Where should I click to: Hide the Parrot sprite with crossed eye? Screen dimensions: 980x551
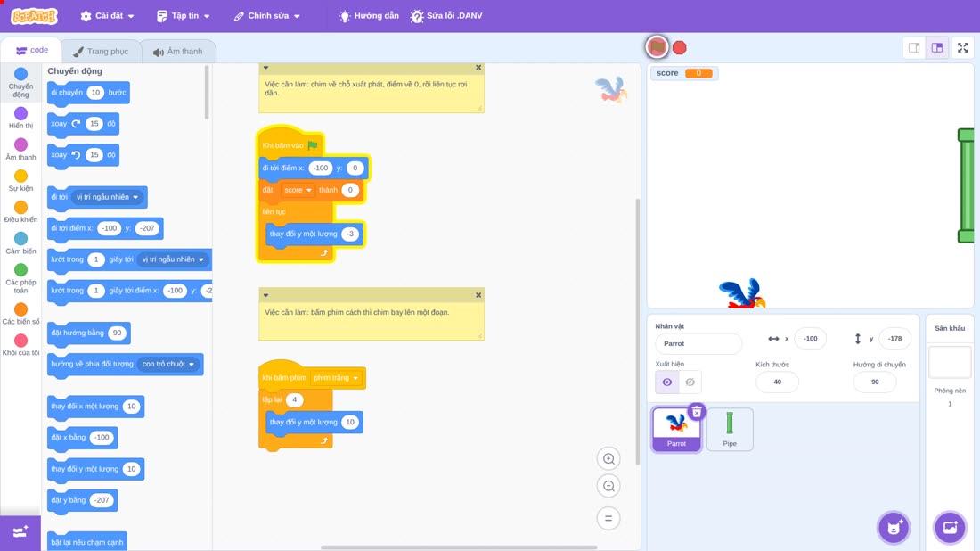pos(690,382)
